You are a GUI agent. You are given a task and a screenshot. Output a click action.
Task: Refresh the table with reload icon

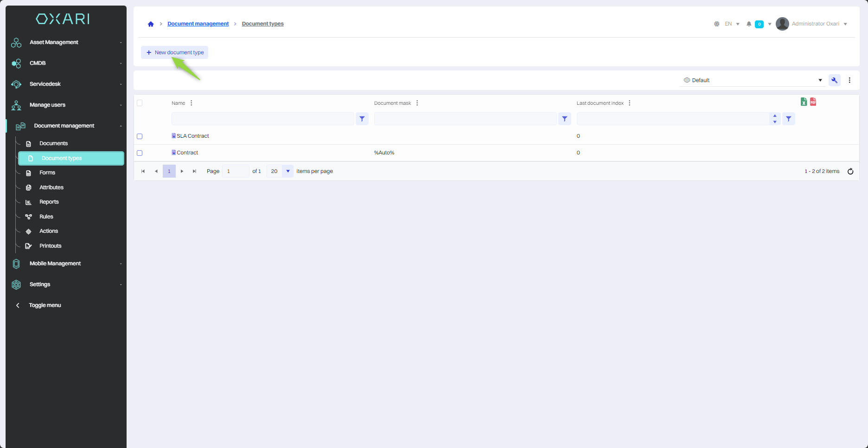850,172
